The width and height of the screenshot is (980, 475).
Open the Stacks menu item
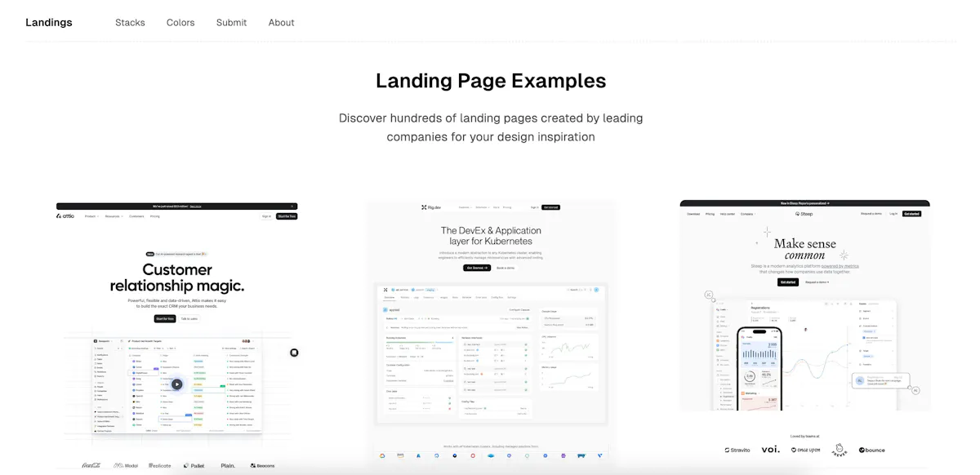[x=130, y=23]
